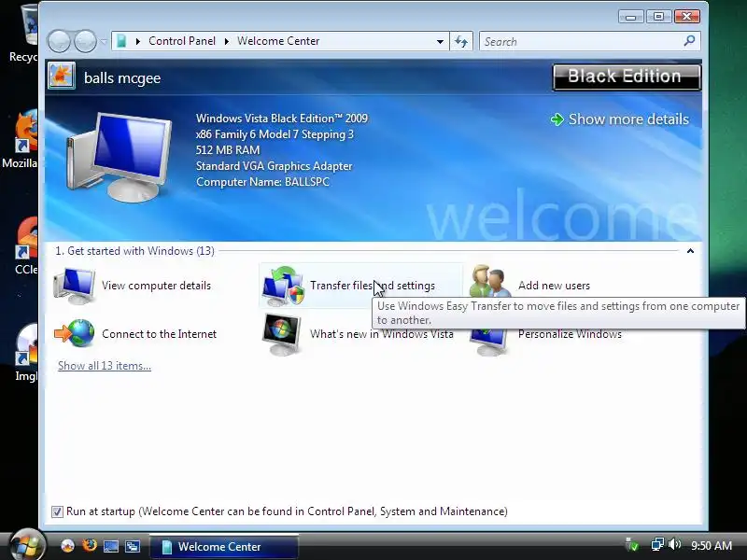Screen dimensions: 747x560
Task: Click the 512 MB RAM text
Action: (228, 150)
